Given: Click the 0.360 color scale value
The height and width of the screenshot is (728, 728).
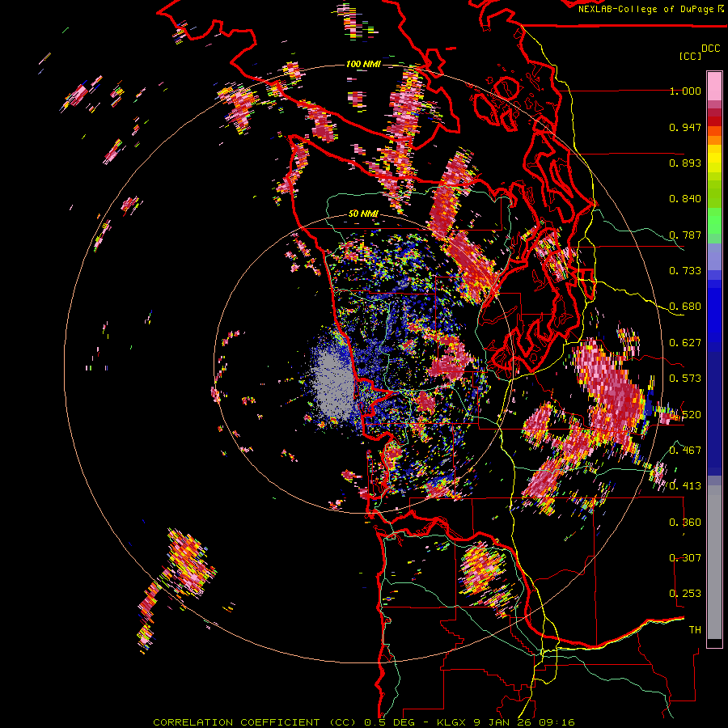Looking at the screenshot, I should pyautogui.click(x=685, y=522).
